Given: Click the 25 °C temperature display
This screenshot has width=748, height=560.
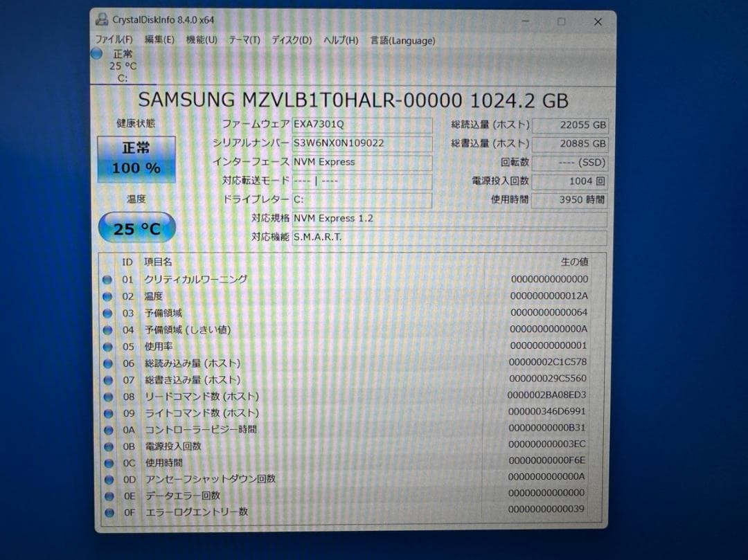Looking at the screenshot, I should tap(136, 228).
